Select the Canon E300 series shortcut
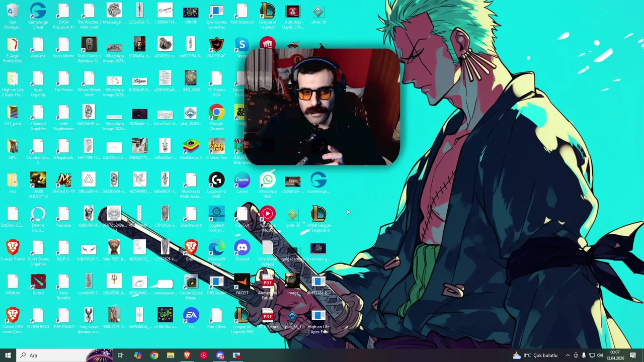644x362 pixels. [13, 320]
